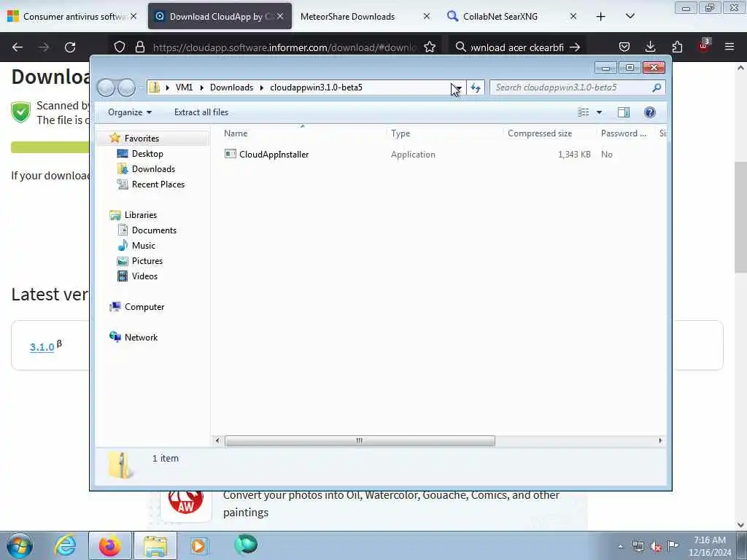Open Windows Explorer taskbar button
The width and height of the screenshot is (747, 560).
(x=155, y=545)
